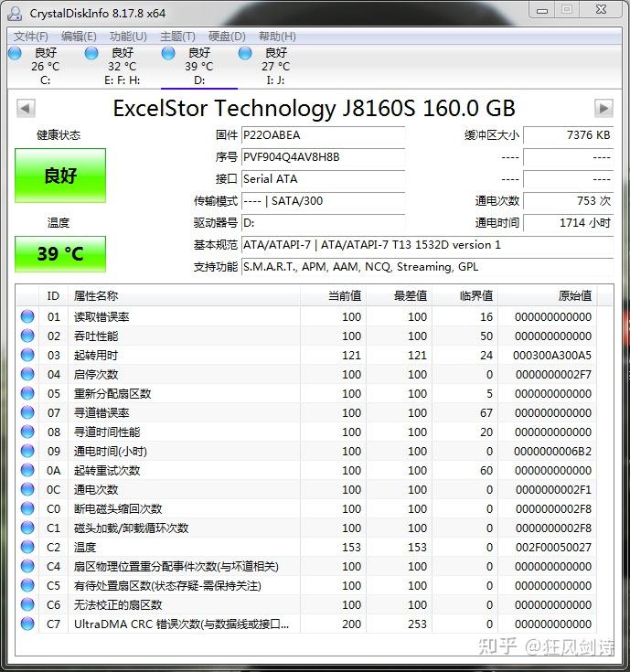630x672 pixels.
Task: Click raw value 000300A300A5
Action: click(x=552, y=356)
